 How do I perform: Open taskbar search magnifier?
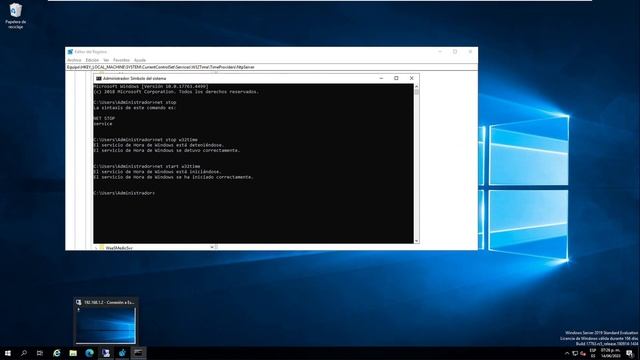coord(24,353)
